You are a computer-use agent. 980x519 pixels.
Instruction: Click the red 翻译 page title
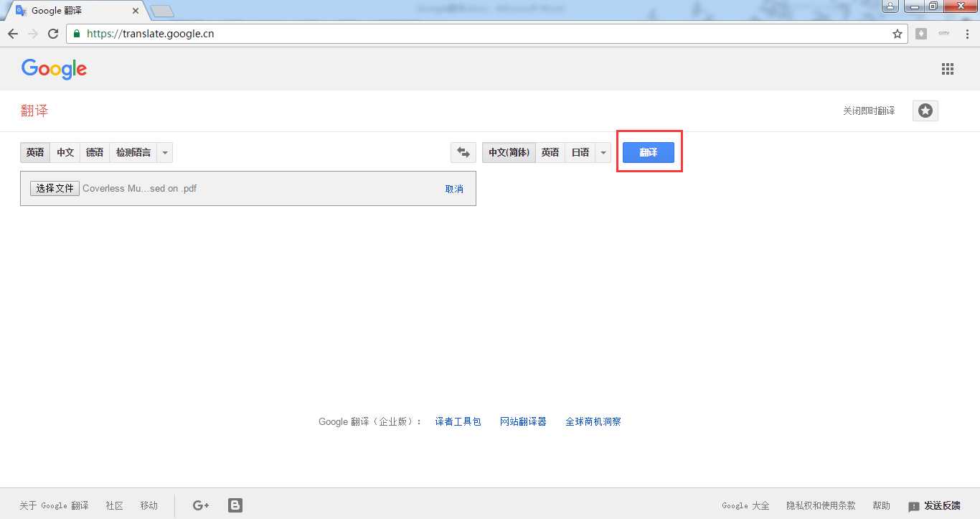pyautogui.click(x=34, y=111)
